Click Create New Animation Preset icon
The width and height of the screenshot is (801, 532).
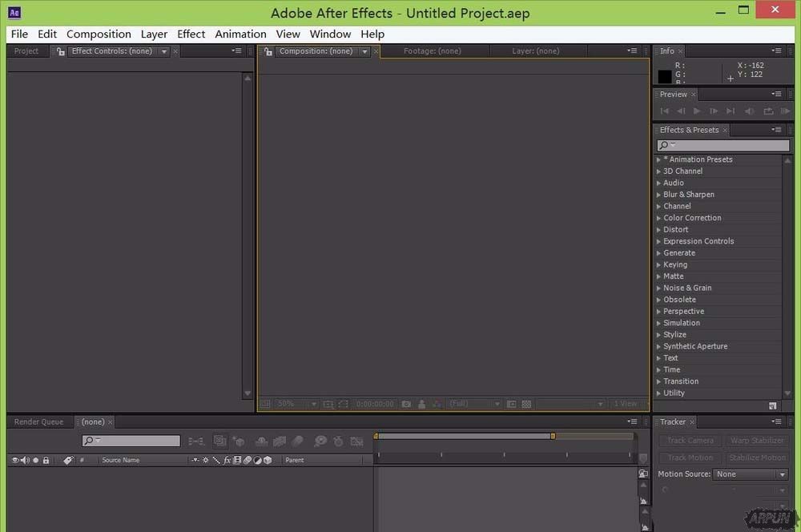pyautogui.click(x=772, y=406)
